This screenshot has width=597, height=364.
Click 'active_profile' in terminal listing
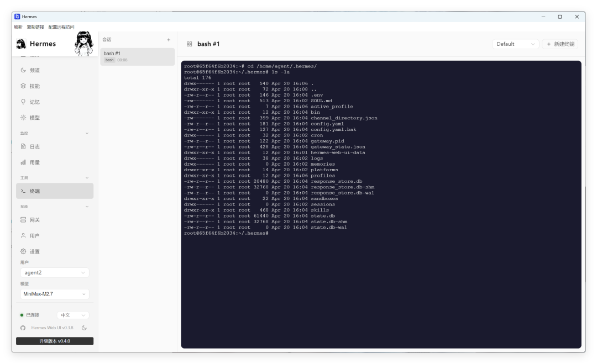tap(332, 107)
